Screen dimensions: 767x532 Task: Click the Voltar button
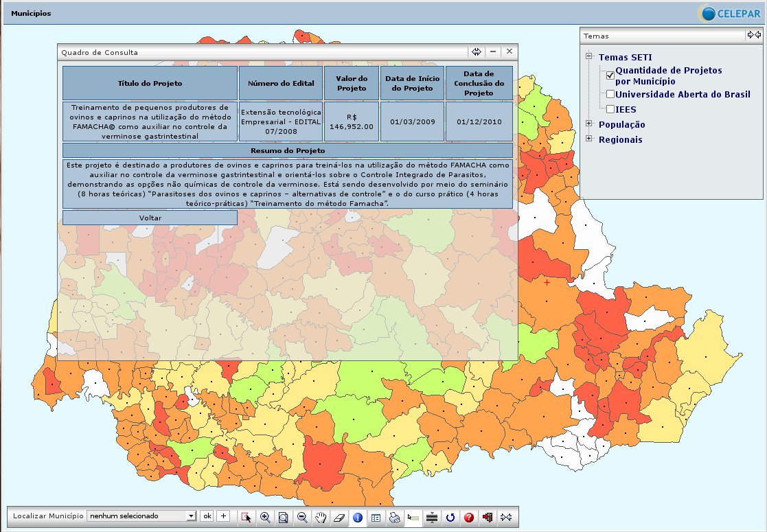point(150,218)
